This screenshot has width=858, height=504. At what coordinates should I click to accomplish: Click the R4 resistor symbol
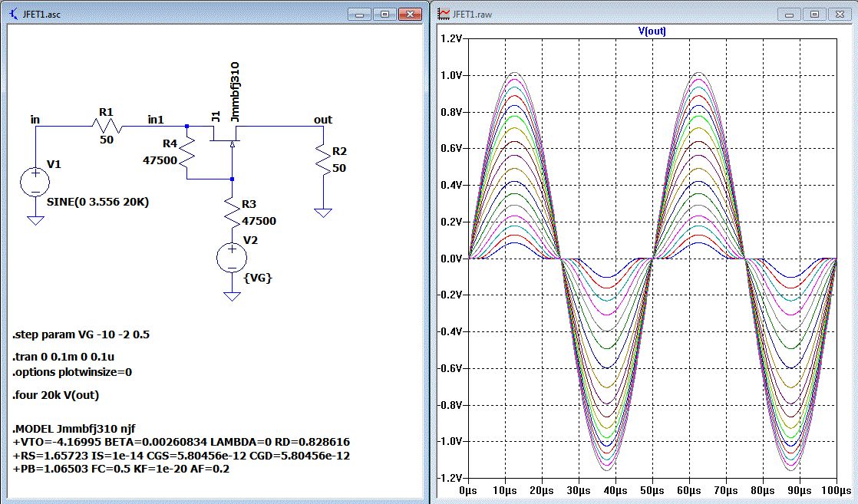(187, 153)
